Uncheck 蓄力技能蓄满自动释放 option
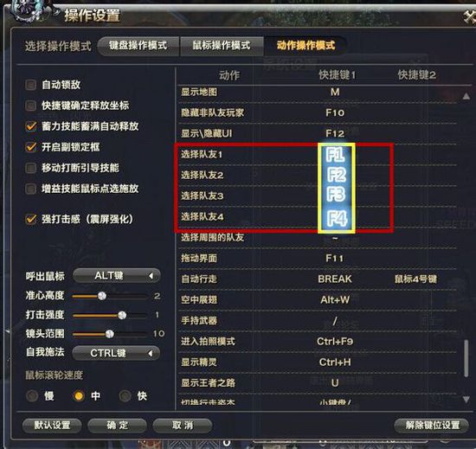 30,126
